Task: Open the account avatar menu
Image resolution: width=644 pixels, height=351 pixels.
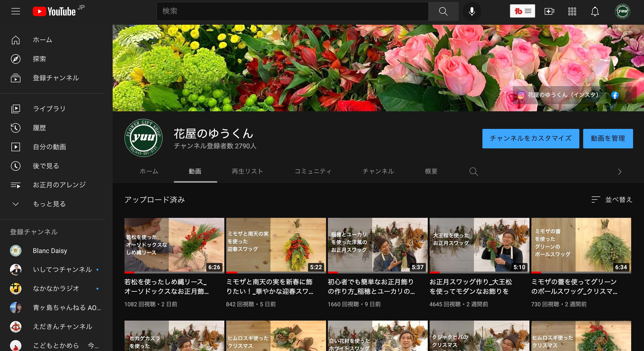Action: 622,11
